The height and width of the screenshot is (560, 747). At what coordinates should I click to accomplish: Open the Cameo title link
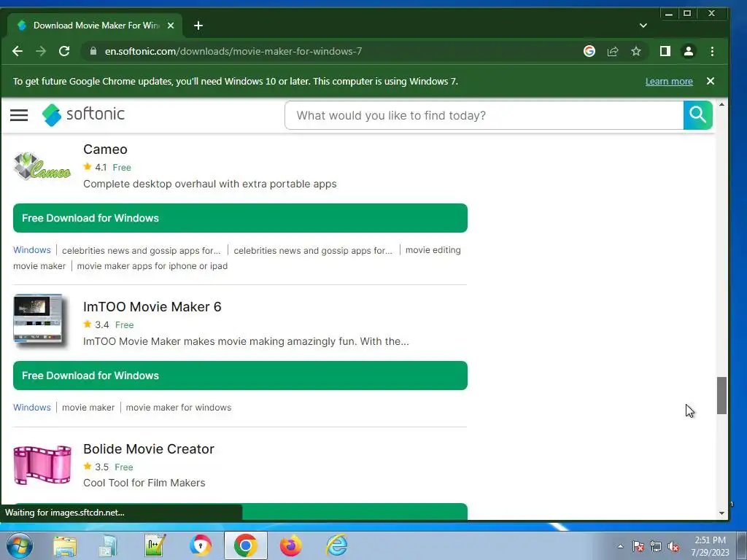(105, 149)
